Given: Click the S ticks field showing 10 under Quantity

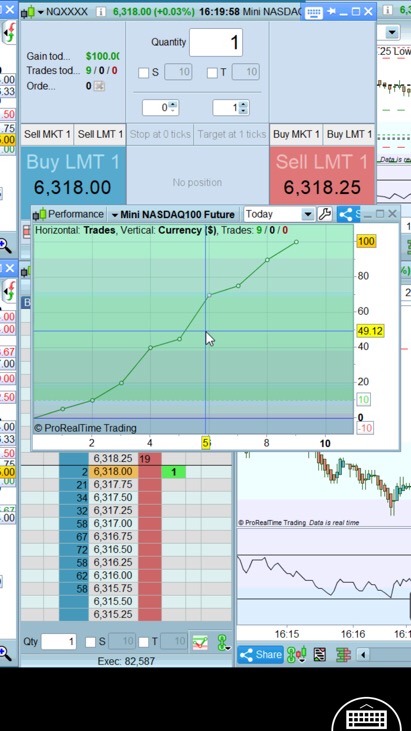Looking at the screenshot, I should click(x=178, y=72).
